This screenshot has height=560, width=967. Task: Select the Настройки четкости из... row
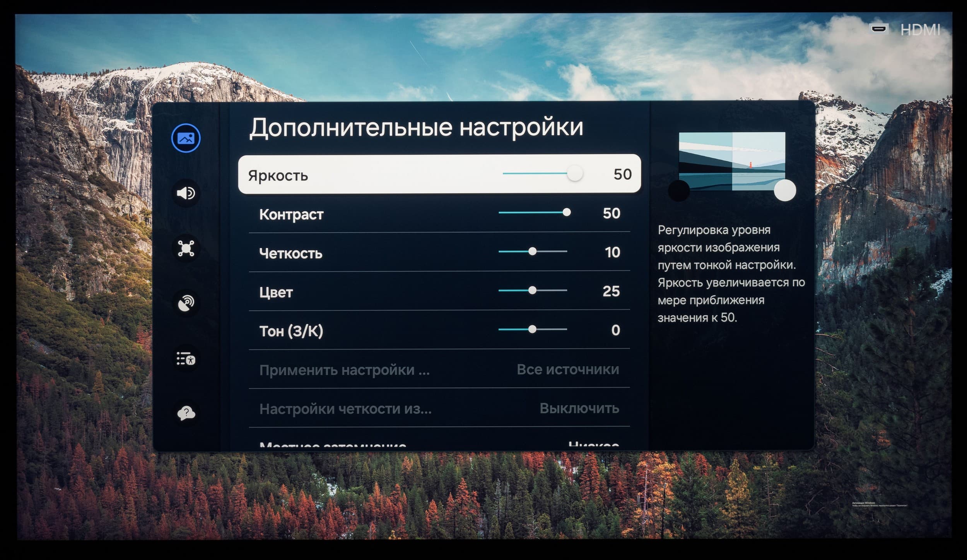[345, 409]
